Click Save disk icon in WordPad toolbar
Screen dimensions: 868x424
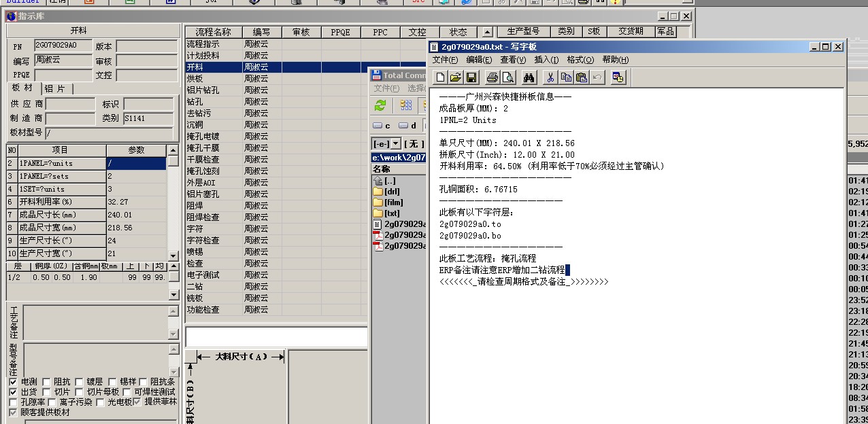471,77
